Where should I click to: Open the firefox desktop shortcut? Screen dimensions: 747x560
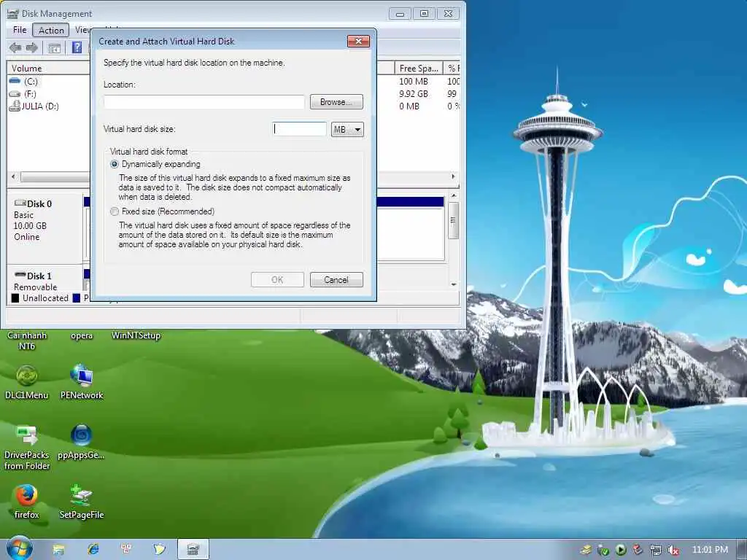pos(27,502)
